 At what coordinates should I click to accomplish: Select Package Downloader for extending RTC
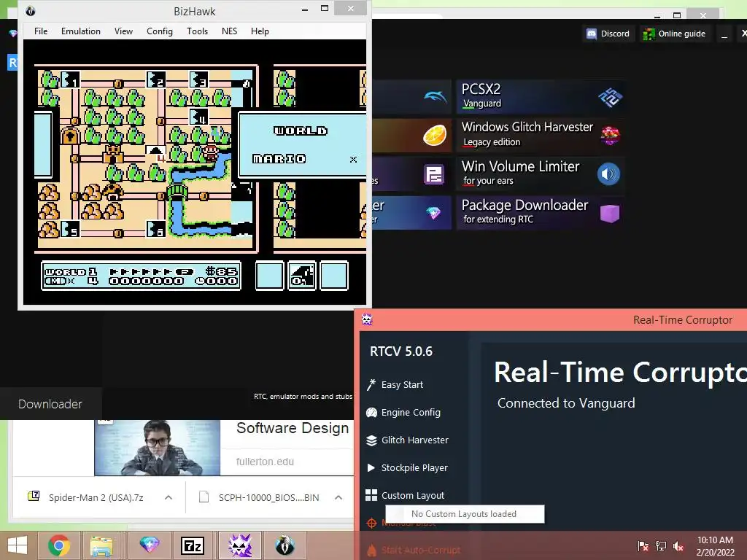pos(541,213)
